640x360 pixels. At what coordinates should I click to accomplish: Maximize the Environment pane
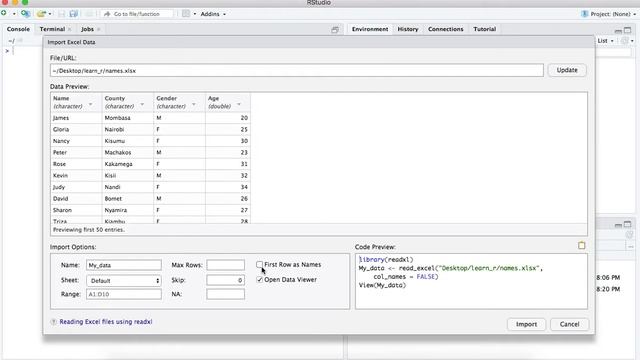[627, 30]
